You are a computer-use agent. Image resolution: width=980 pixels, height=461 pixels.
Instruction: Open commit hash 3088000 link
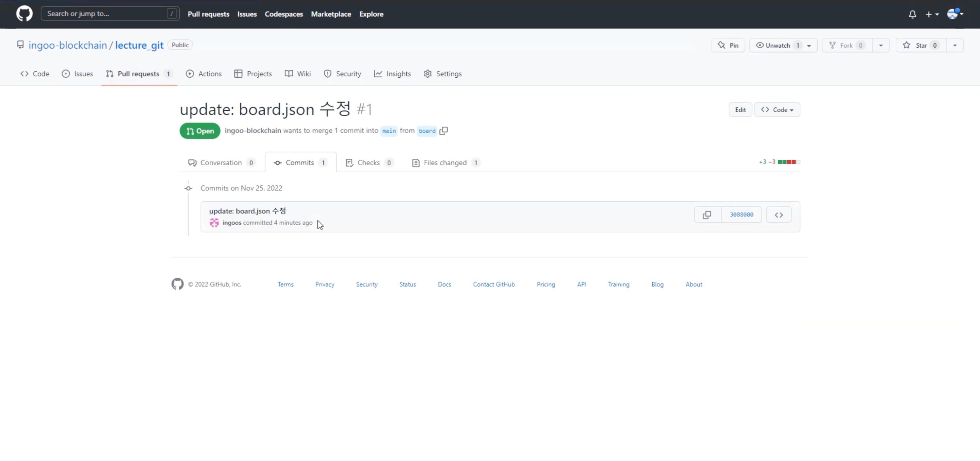click(x=742, y=215)
